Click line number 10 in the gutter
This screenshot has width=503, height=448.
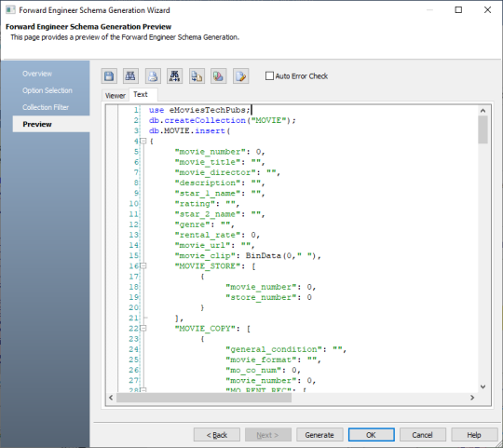[x=133, y=204]
